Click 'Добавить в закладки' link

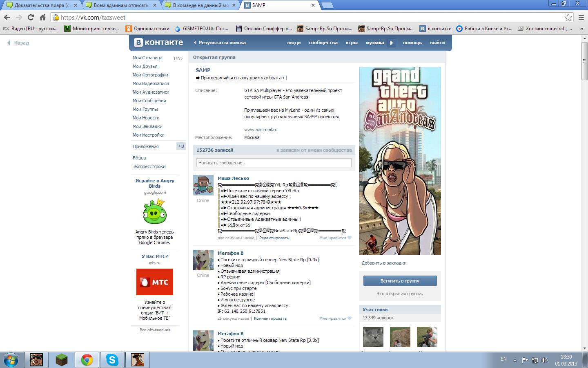(384, 263)
